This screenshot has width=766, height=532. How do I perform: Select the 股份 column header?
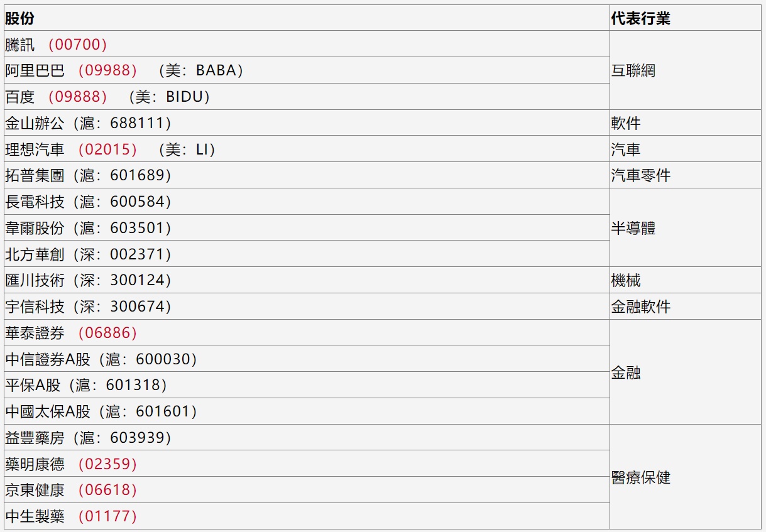coord(20,19)
